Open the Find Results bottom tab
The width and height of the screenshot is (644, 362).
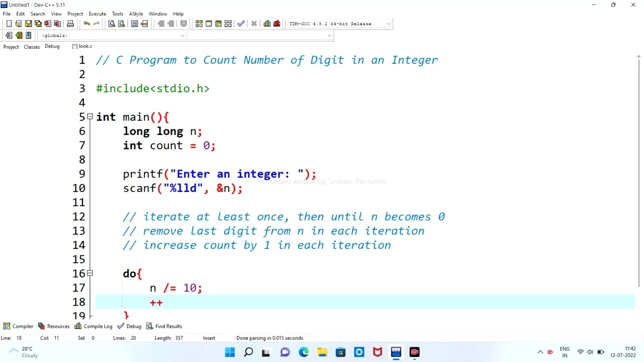[164, 326]
